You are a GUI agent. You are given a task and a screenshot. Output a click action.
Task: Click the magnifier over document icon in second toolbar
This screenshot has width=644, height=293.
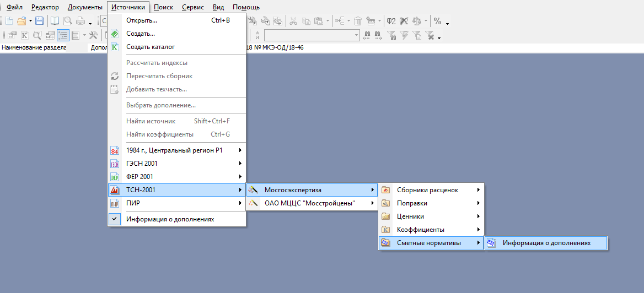[37, 35]
